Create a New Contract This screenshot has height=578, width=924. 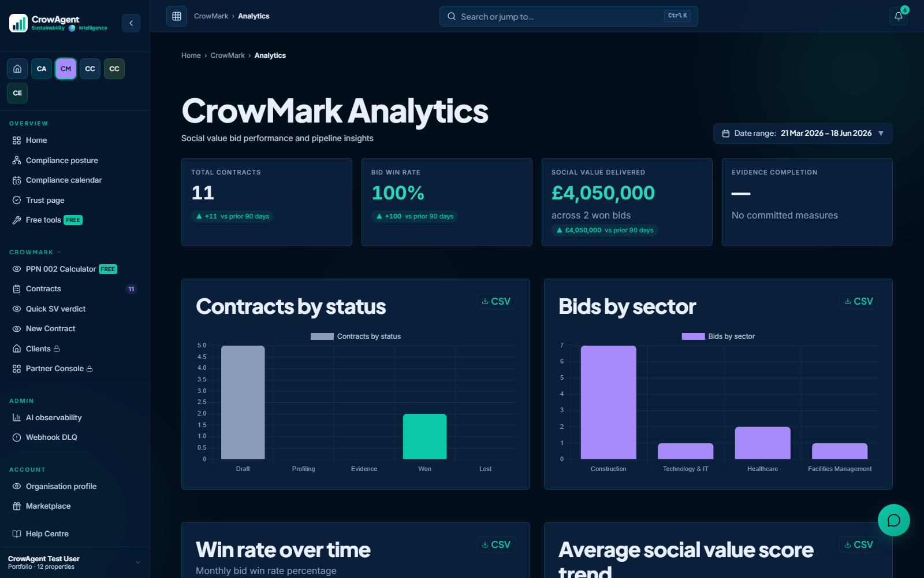point(74,329)
